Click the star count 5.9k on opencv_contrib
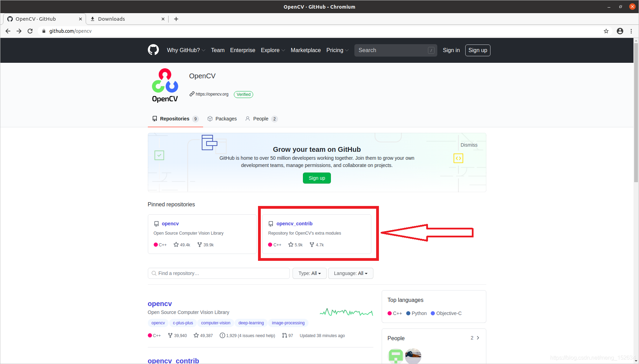Image resolution: width=639 pixels, height=364 pixels. [295, 245]
